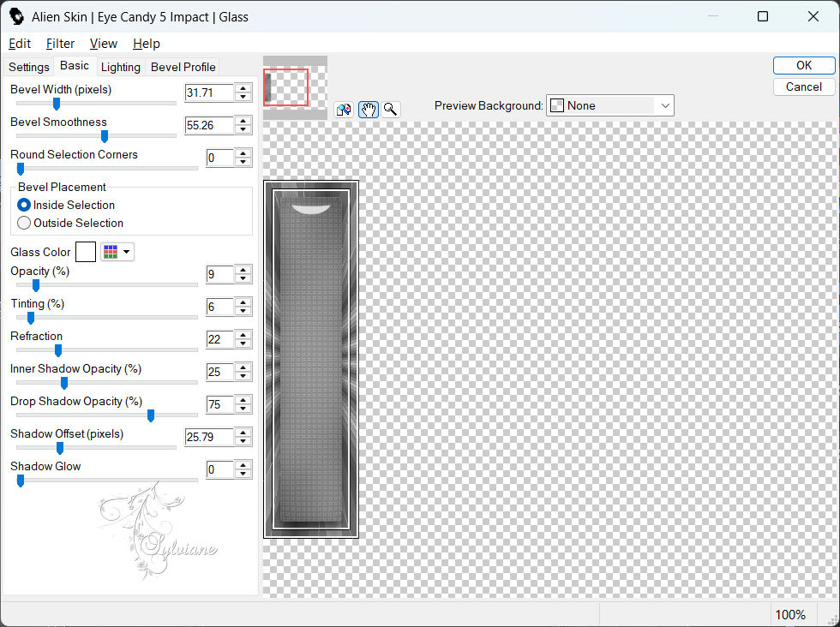
Task: Click the Drop Shadow Opacity value field
Action: tap(220, 404)
